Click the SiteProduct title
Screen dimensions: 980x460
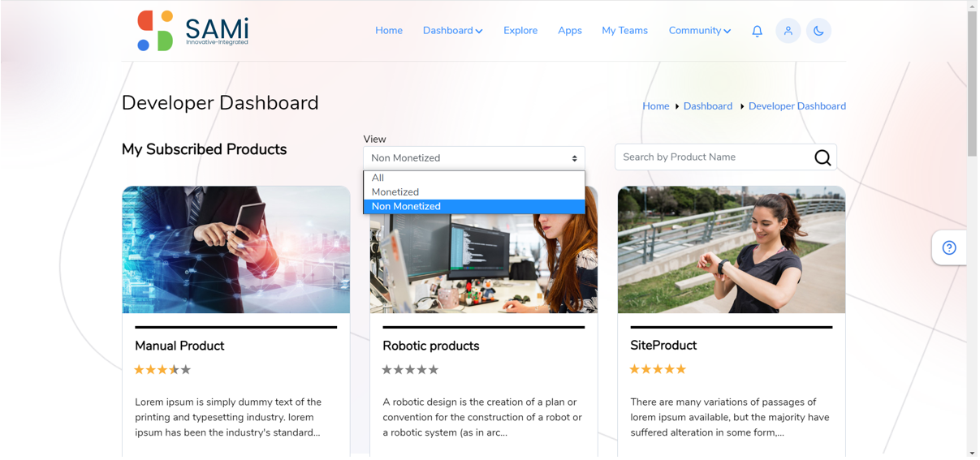663,346
